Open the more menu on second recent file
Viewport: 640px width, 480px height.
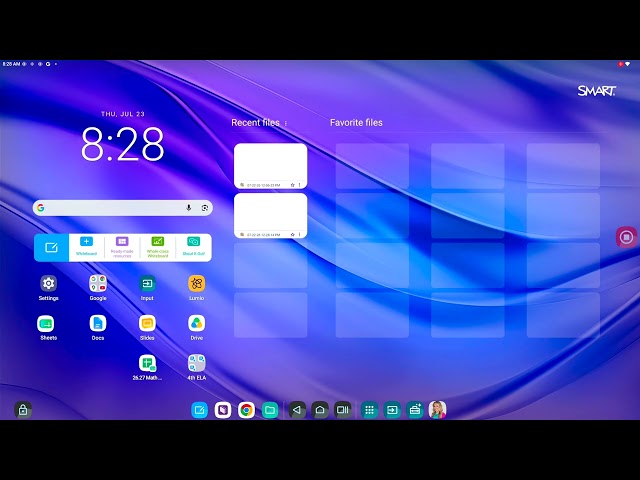pos(300,235)
